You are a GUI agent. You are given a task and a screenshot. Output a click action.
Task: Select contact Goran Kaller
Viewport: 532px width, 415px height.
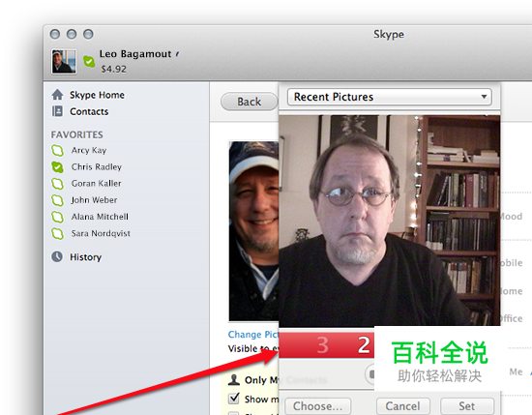pyautogui.click(x=96, y=183)
